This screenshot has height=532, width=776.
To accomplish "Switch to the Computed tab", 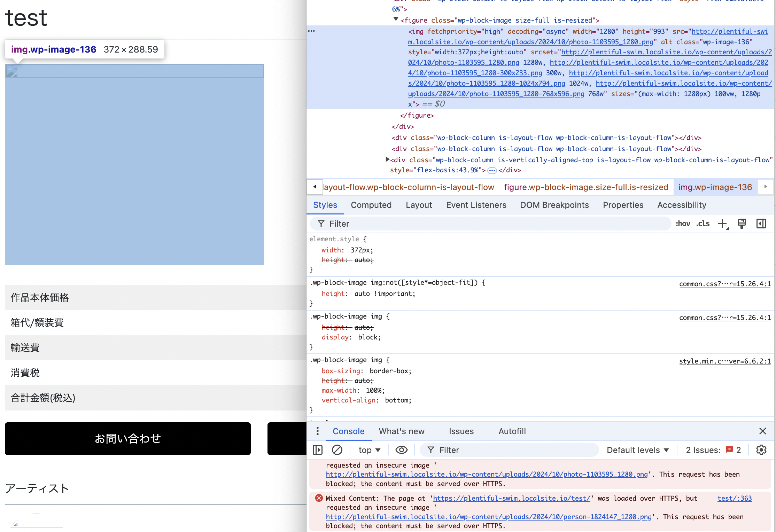I will click(371, 205).
